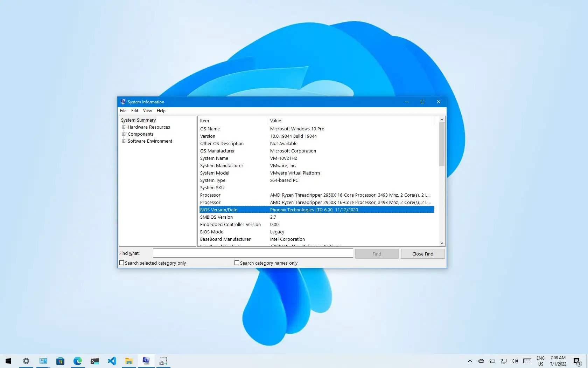Launch Visual Studio Code from the taskbar
This screenshot has width=588, height=368.
coord(112,361)
